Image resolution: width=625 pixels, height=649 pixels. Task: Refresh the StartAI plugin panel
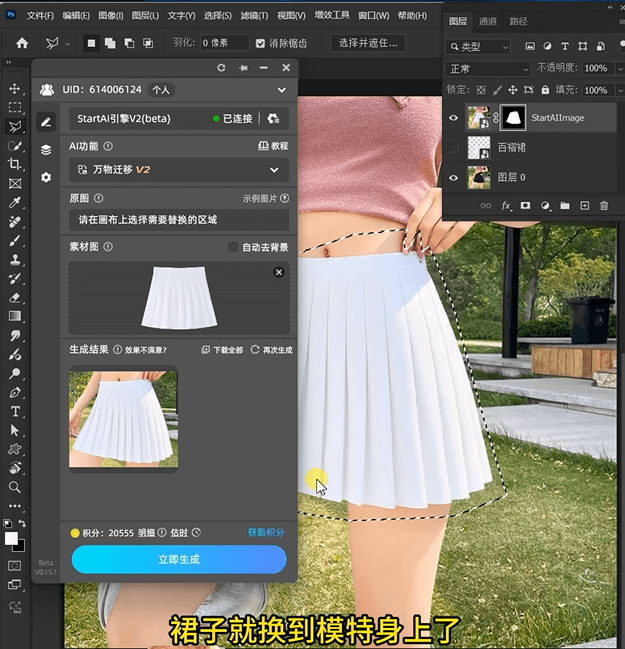point(221,68)
